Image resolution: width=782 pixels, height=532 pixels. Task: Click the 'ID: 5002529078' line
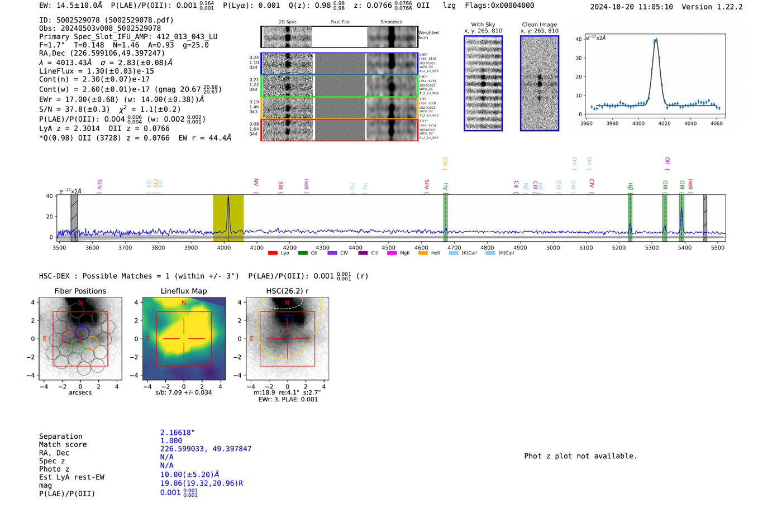point(106,20)
